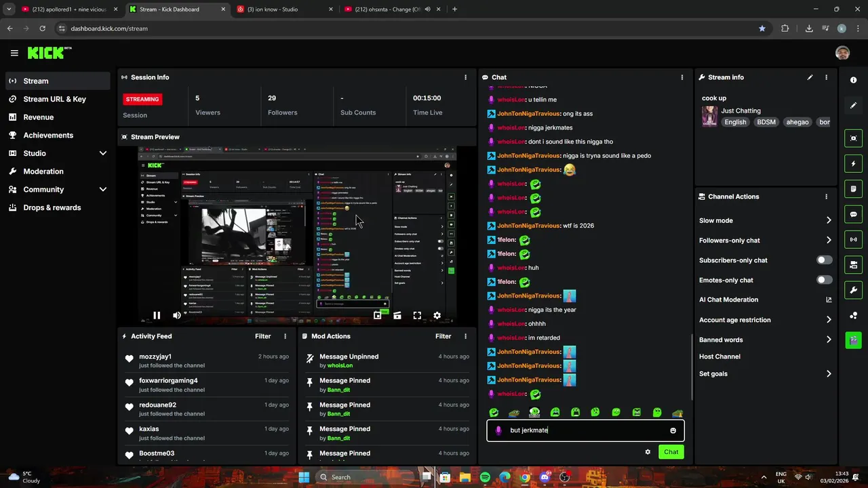The image size is (868, 488).
Task: Click the Windows Start button
Action: tap(304, 477)
